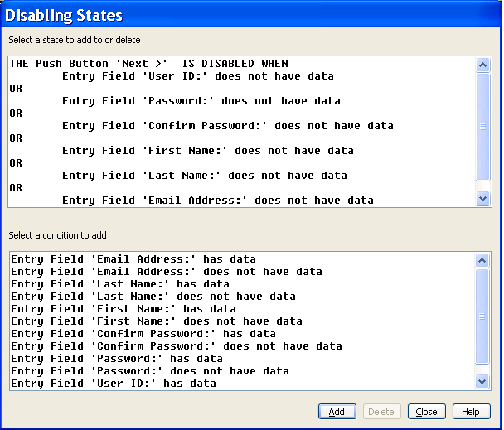Select state line 'Confirm Password:' does not have data

click(x=228, y=126)
